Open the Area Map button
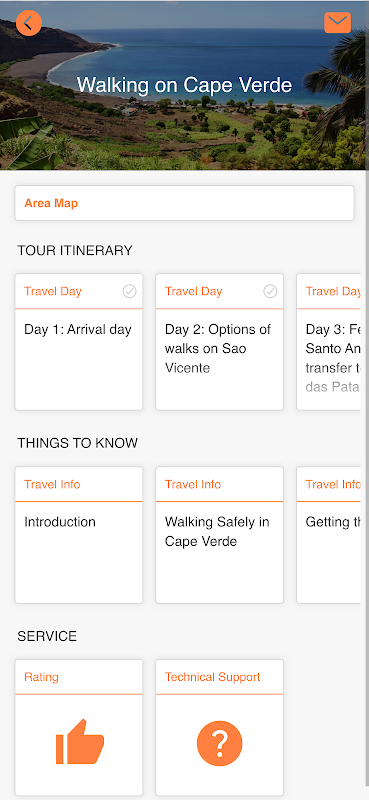This screenshot has width=369, height=800. click(184, 203)
